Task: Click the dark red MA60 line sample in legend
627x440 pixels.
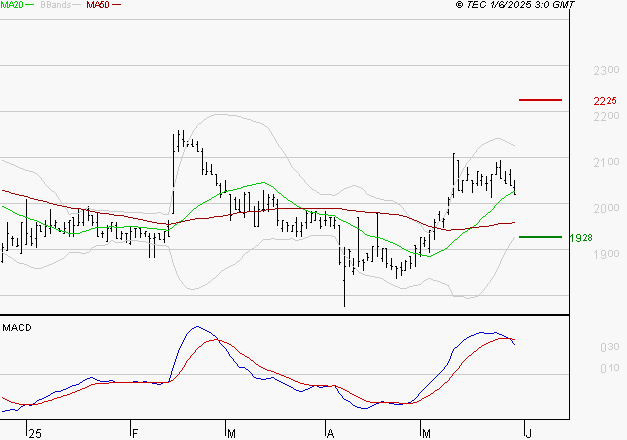Action: pyautogui.click(x=117, y=5)
